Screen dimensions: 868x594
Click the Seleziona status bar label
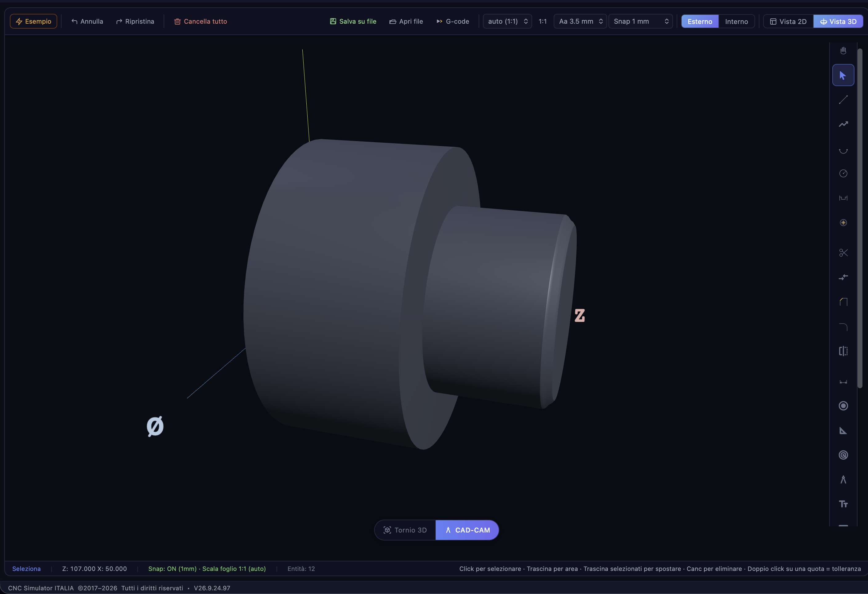tap(26, 568)
